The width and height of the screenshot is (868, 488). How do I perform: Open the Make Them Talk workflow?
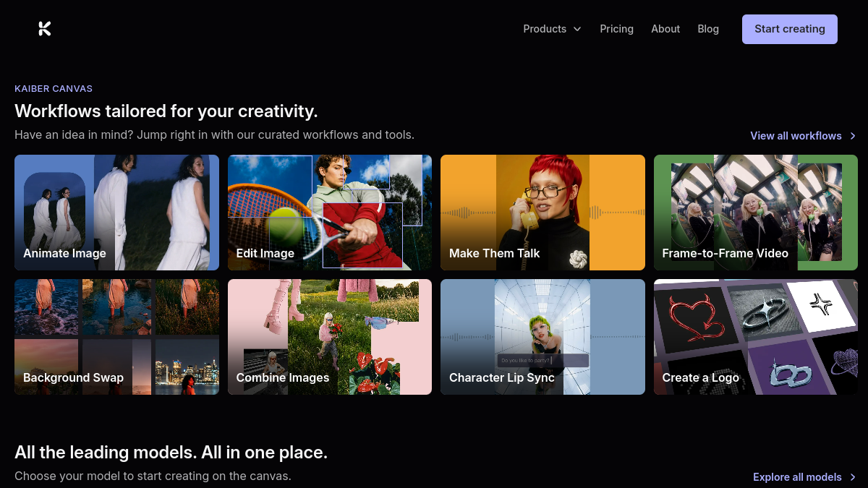(x=542, y=213)
